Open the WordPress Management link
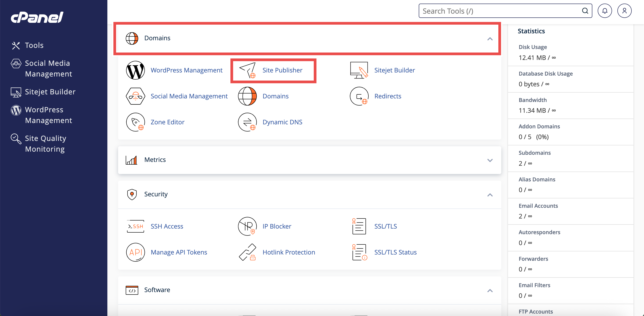 click(x=186, y=70)
